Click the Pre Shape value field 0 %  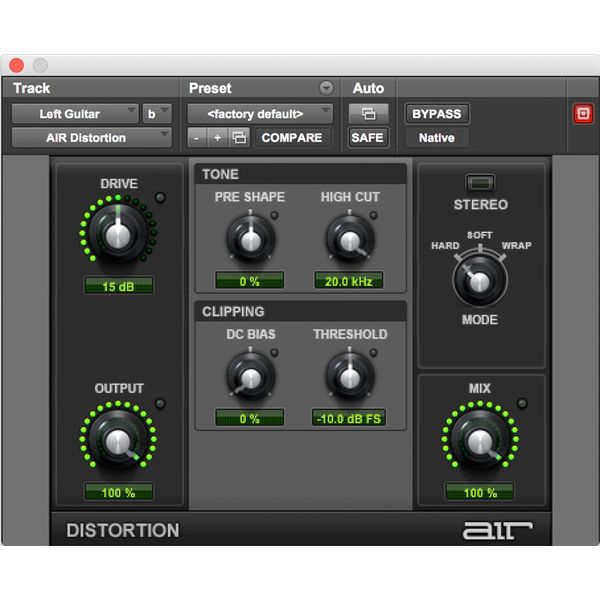coord(249,281)
